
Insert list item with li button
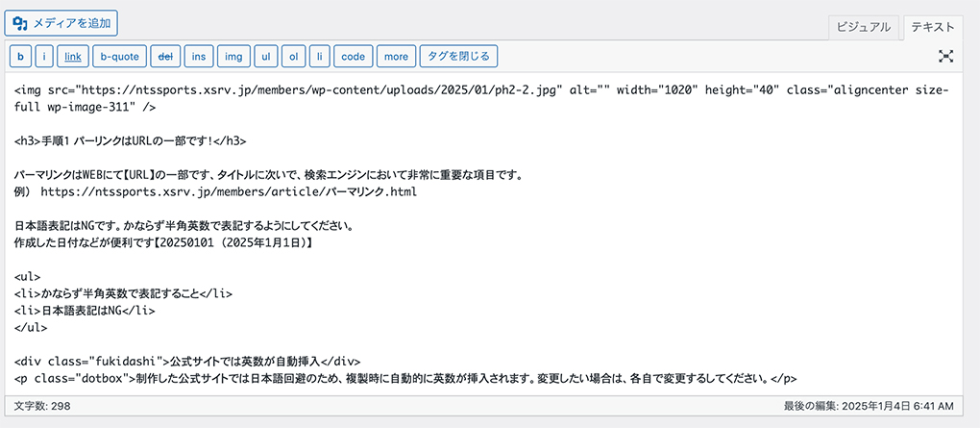tap(319, 57)
